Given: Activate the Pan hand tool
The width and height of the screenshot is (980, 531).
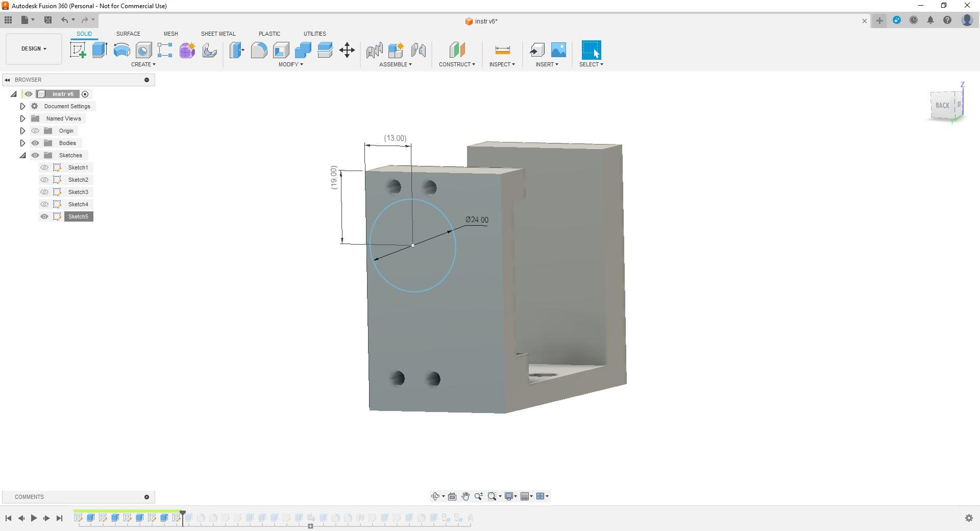Looking at the screenshot, I should pos(465,496).
